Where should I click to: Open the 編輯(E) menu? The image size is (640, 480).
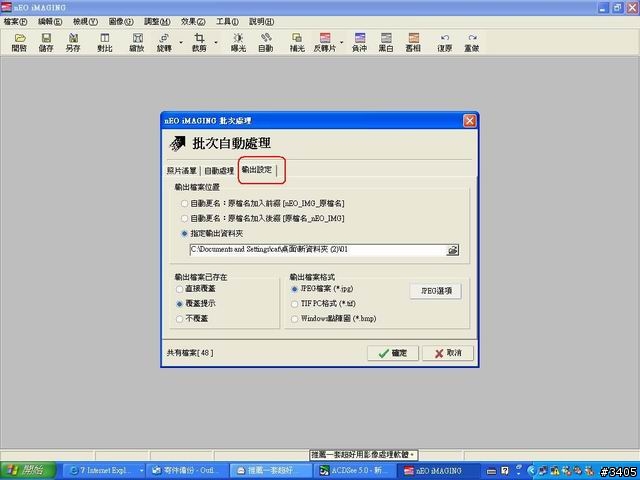[x=50, y=22]
